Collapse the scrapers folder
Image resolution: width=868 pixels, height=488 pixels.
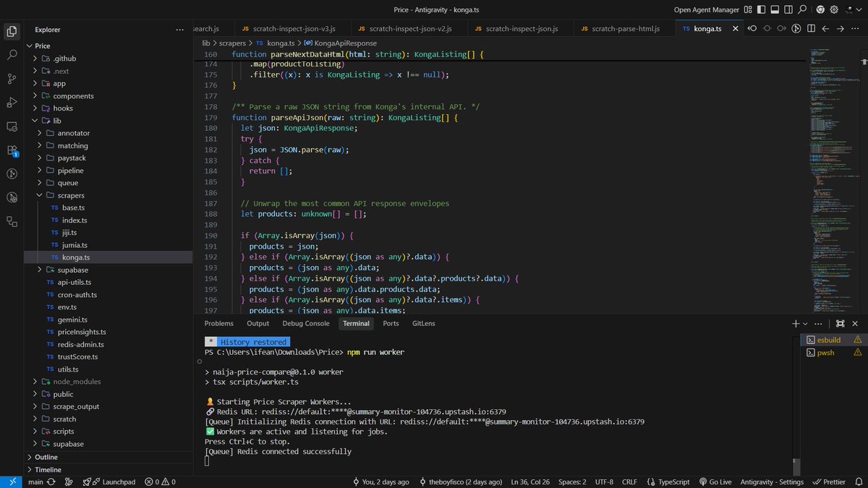tap(109, 195)
